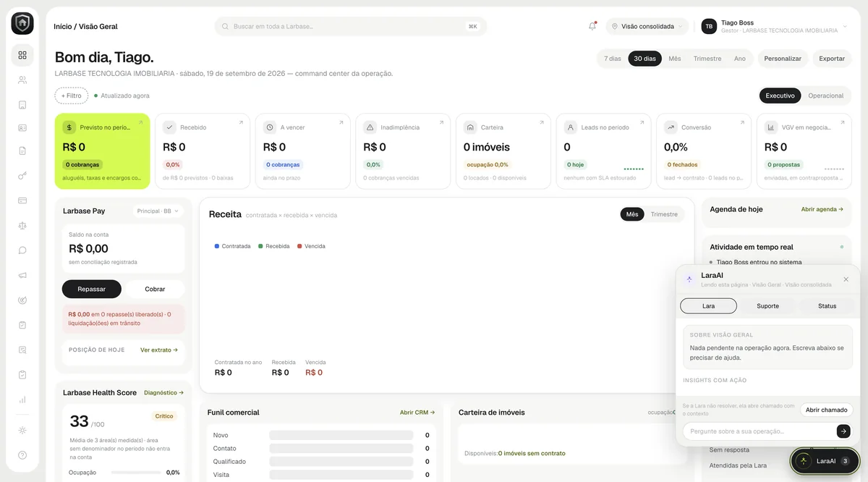This screenshot has width=868, height=482.
Task: Select Trimestre in Receita chart toggle
Action: [x=664, y=214]
